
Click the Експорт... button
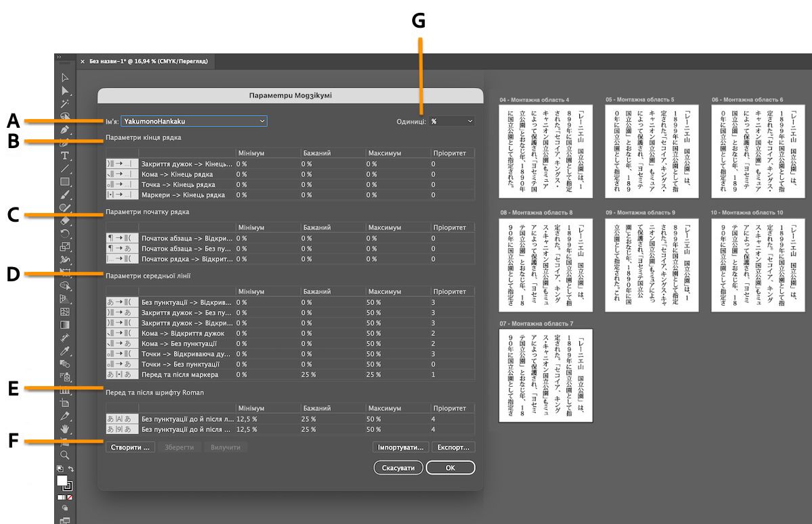[x=454, y=447]
